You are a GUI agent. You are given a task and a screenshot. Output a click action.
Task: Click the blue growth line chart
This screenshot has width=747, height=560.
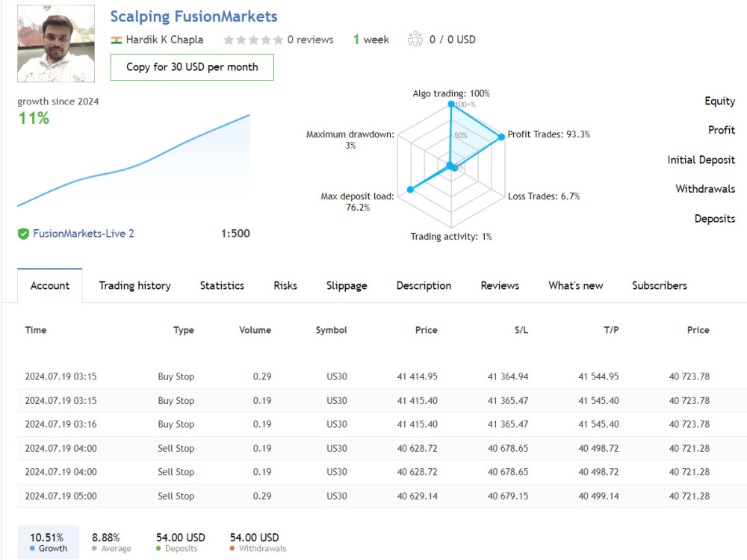(134, 161)
